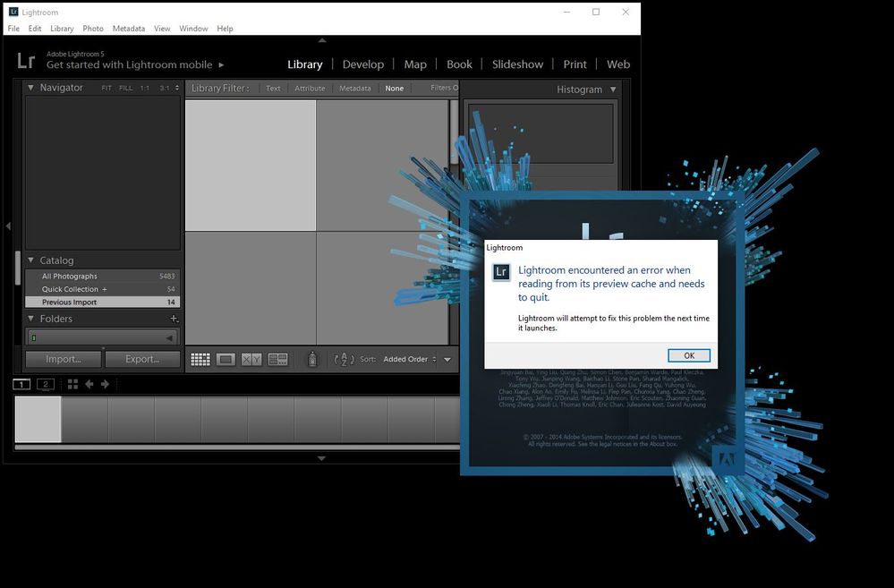Image resolution: width=894 pixels, height=588 pixels.
Task: Set Navigator zoom to 1:1
Action: click(x=145, y=89)
